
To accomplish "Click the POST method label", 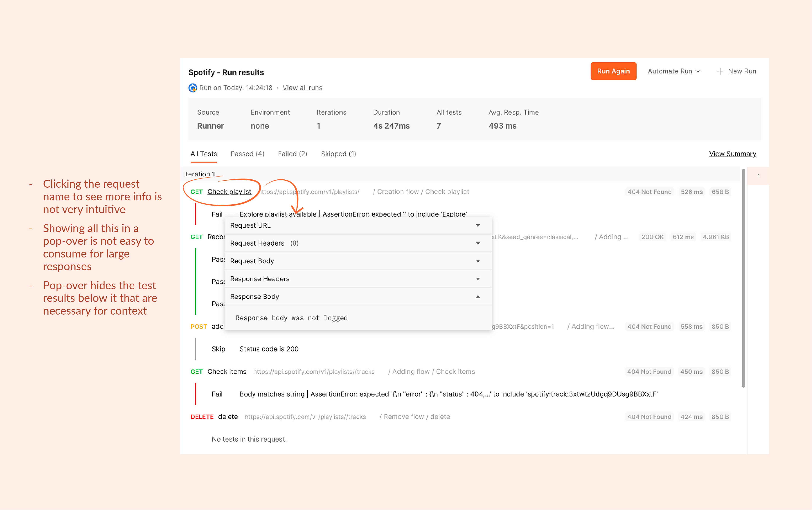I will pyautogui.click(x=199, y=327).
